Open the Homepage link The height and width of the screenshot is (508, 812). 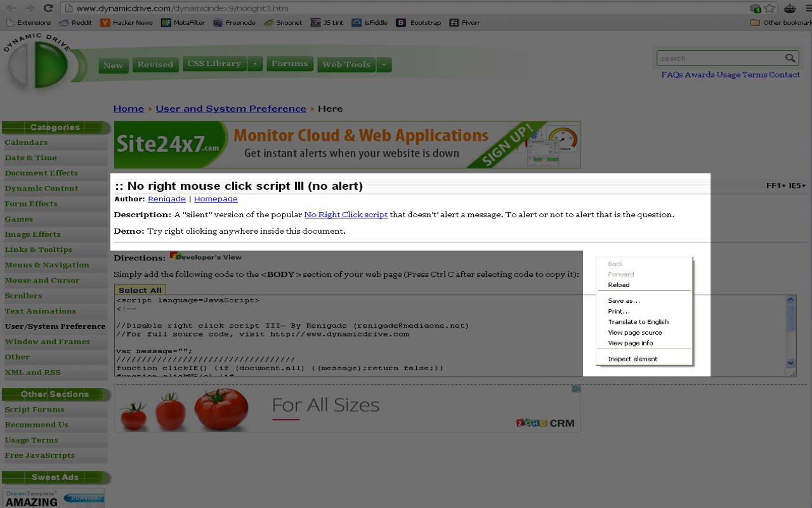(216, 199)
